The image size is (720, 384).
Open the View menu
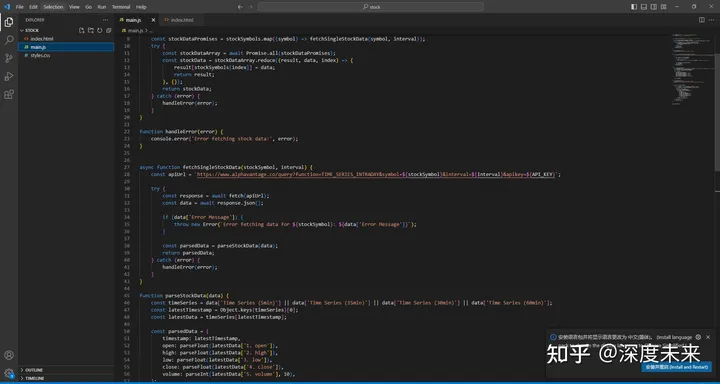[x=74, y=7]
